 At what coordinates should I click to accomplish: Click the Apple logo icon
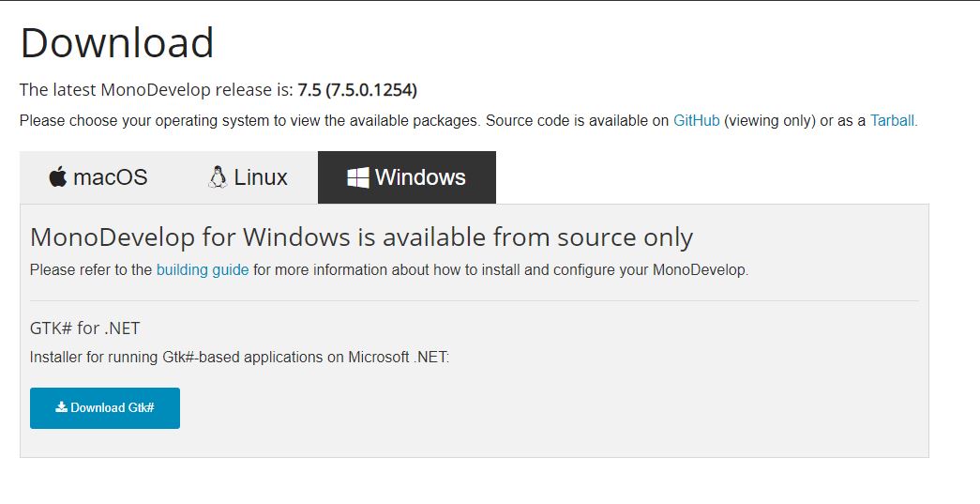[58, 177]
